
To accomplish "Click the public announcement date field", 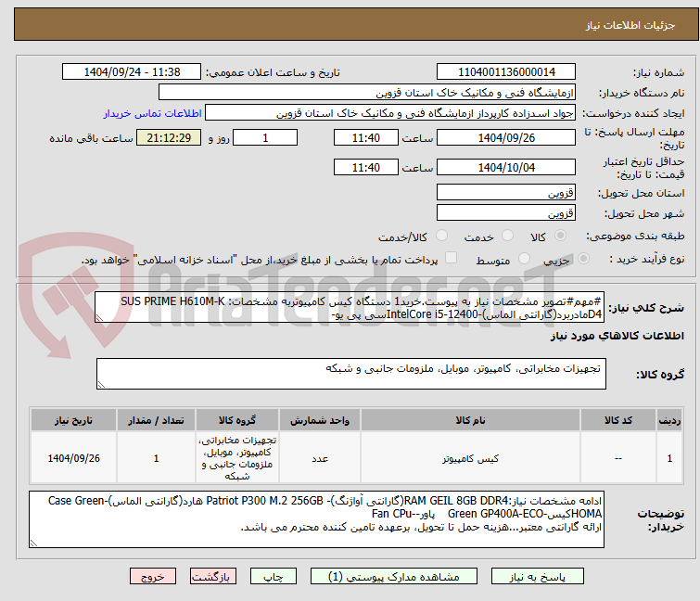I will [134, 72].
